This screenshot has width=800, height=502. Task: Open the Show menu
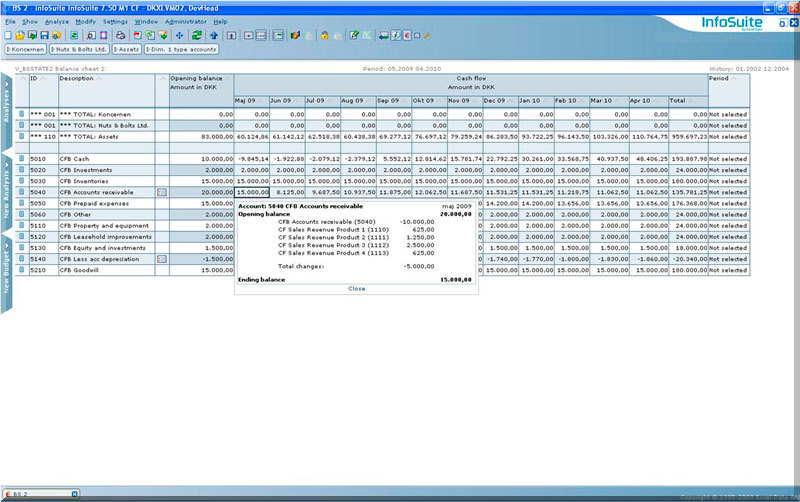tap(30, 22)
